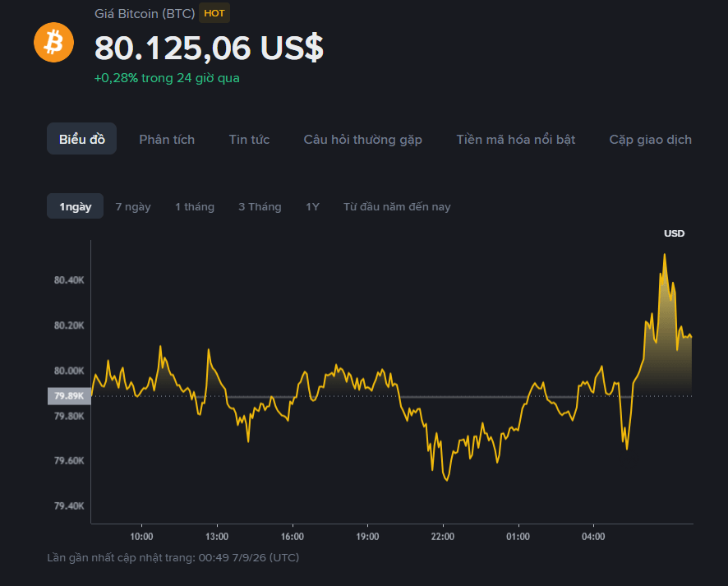
Task: Click the 04:00 time axis label
Action: coord(593,537)
